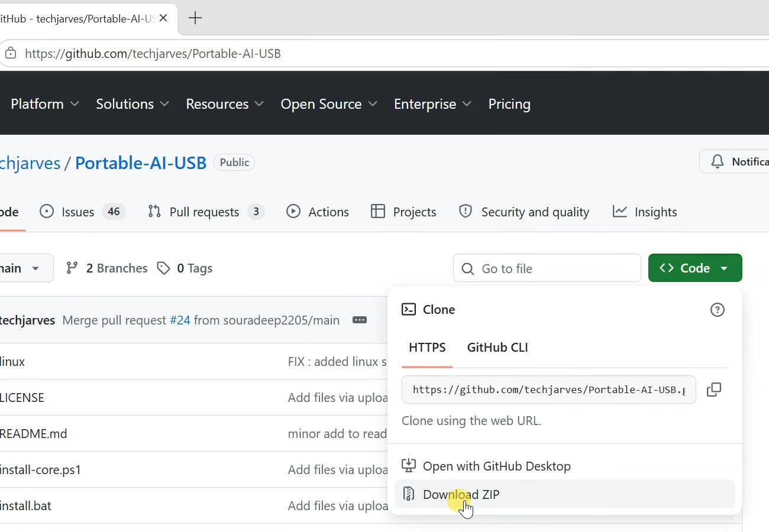This screenshot has width=769, height=532.
Task: Click the FIX added linux commit message
Action: (x=338, y=362)
